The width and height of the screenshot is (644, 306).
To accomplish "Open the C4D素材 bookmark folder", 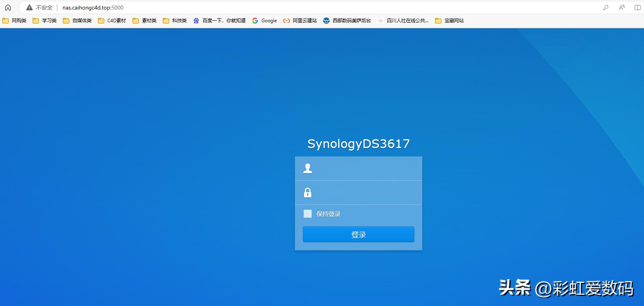I will click(x=112, y=21).
